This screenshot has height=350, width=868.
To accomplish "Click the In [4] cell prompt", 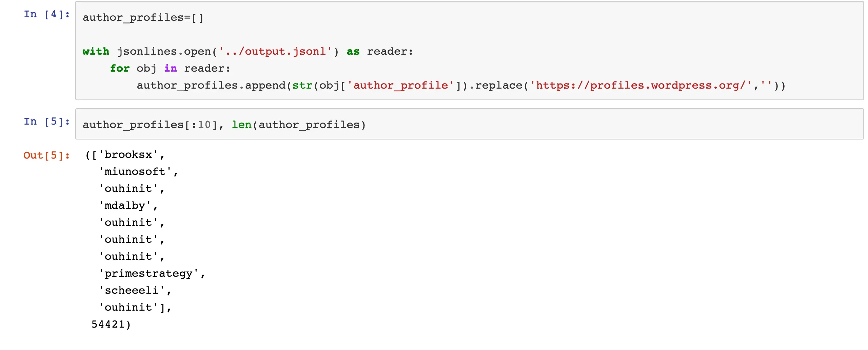I will [x=46, y=14].
